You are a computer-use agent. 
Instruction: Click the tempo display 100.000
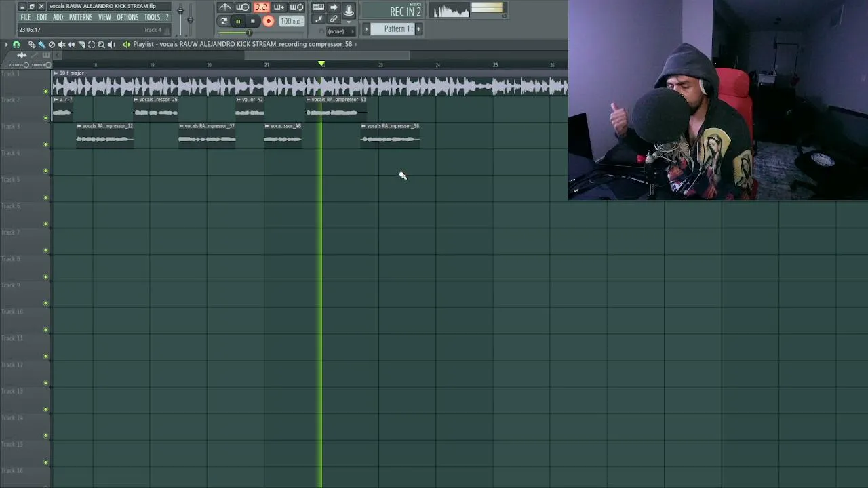pos(292,22)
